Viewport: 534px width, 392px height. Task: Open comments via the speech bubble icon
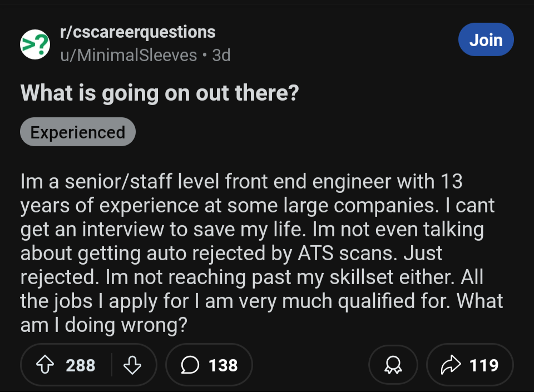pyautogui.click(x=191, y=365)
